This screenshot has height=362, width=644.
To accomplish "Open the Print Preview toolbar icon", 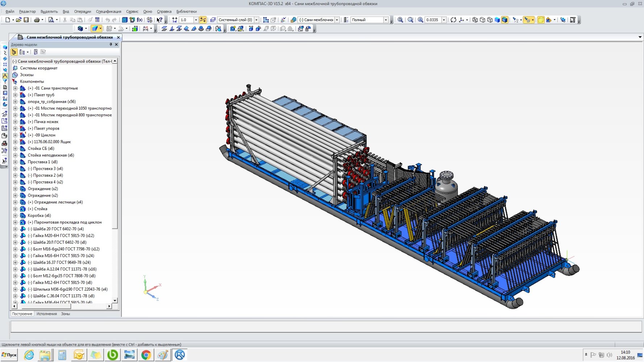I will [x=51, y=20].
